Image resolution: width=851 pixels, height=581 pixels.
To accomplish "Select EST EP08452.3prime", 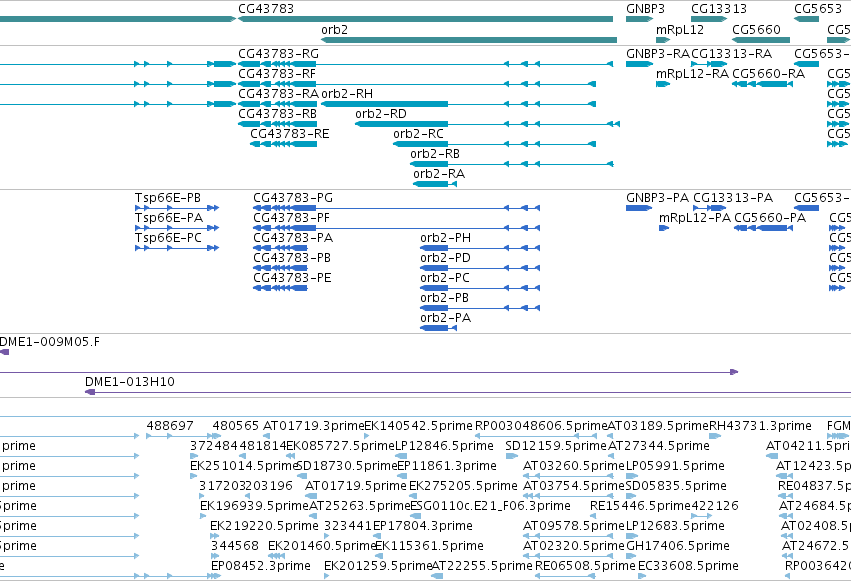I will (261, 567).
